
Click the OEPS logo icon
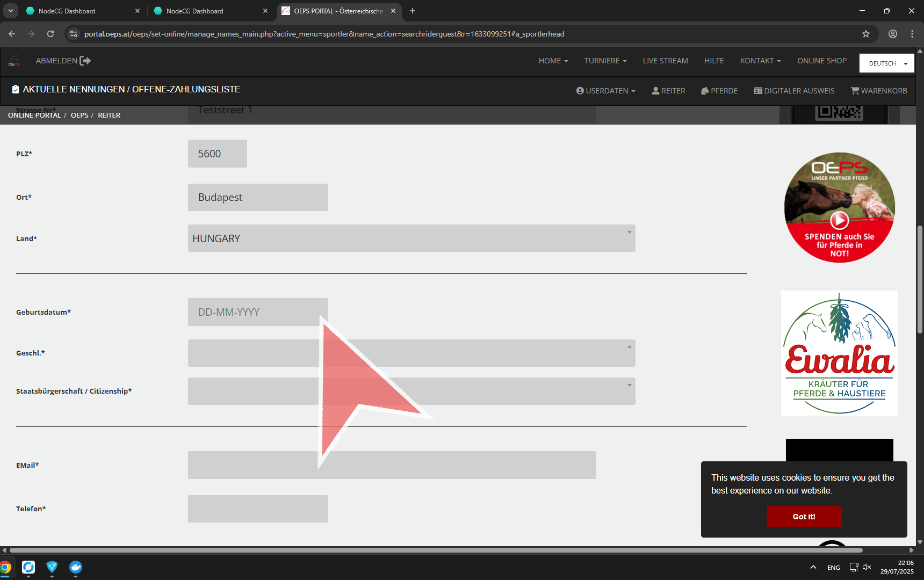tap(15, 61)
